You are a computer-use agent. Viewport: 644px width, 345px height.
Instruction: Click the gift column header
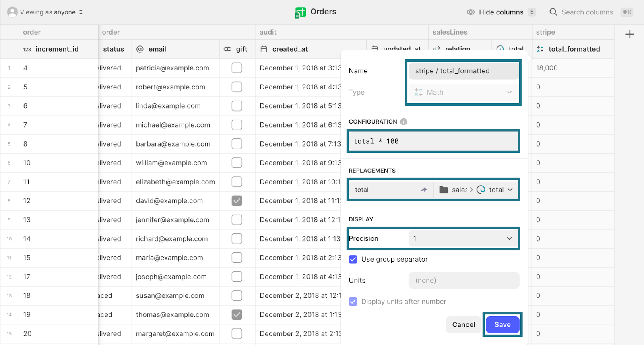click(237, 49)
